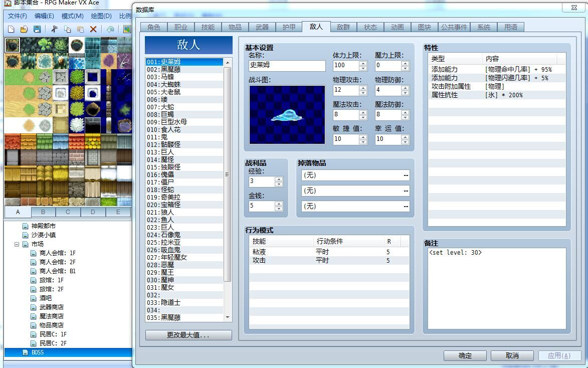Switch to the 职业 tab

coord(181,27)
